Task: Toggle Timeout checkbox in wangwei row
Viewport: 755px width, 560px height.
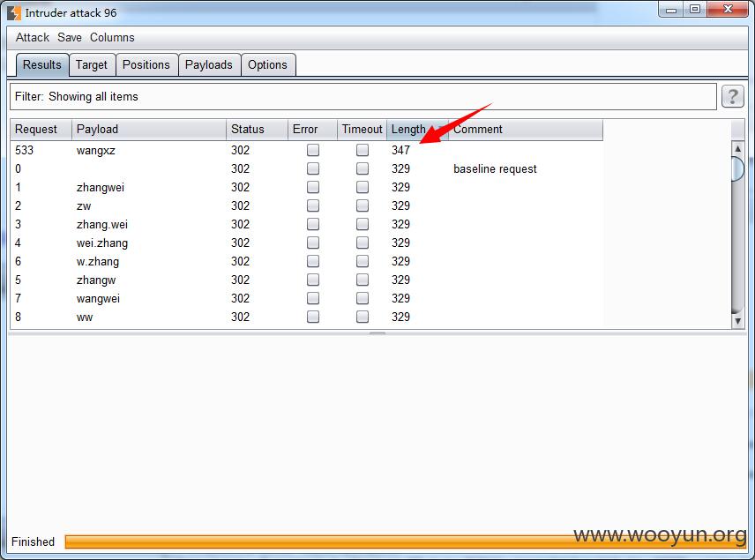Action: (363, 299)
